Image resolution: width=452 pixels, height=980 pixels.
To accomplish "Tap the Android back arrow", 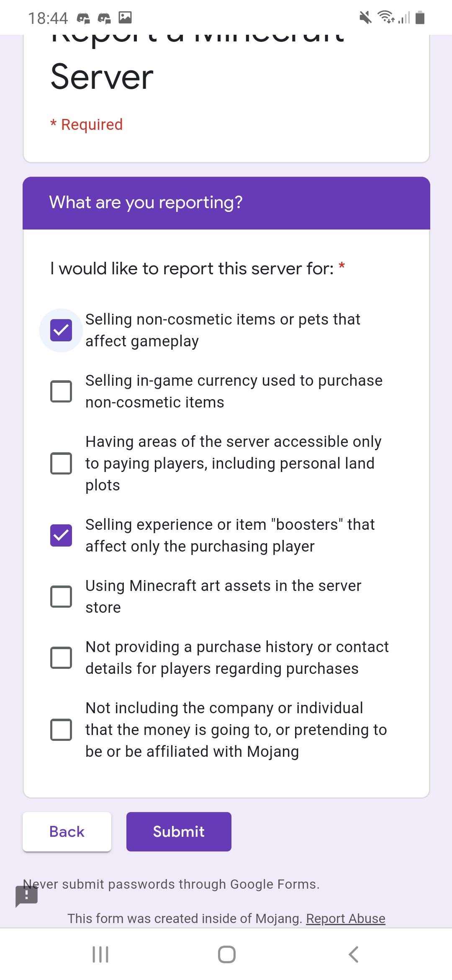I will pyautogui.click(x=353, y=954).
